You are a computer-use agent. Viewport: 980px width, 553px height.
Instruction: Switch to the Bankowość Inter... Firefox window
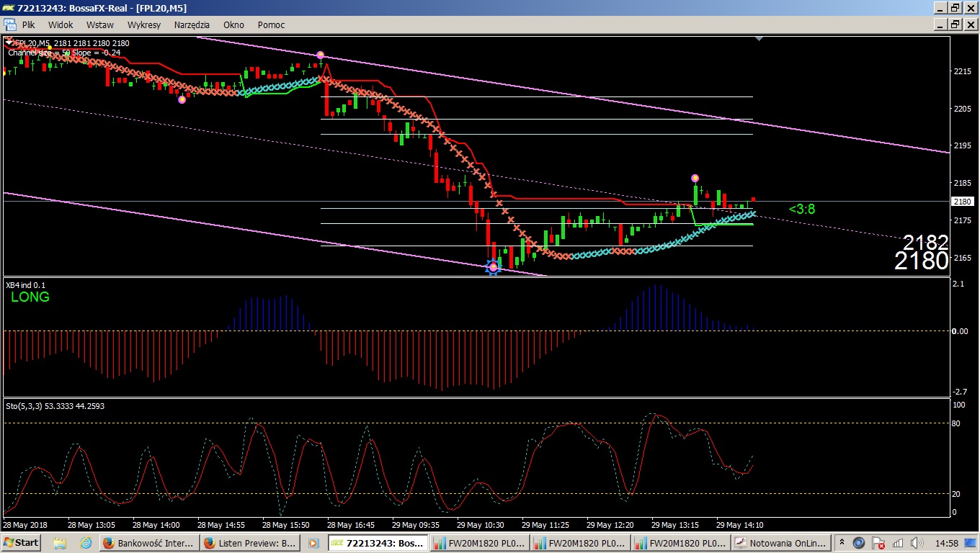tap(149, 542)
